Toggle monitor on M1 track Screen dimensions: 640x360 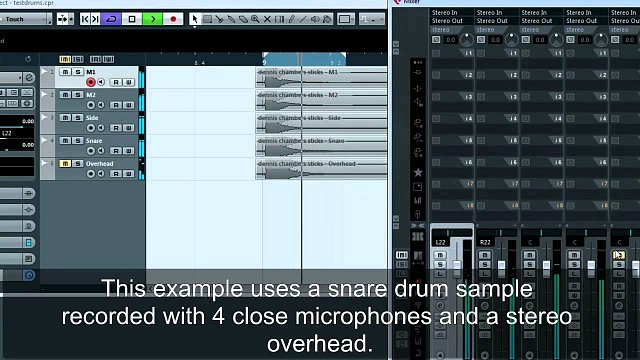(101, 82)
